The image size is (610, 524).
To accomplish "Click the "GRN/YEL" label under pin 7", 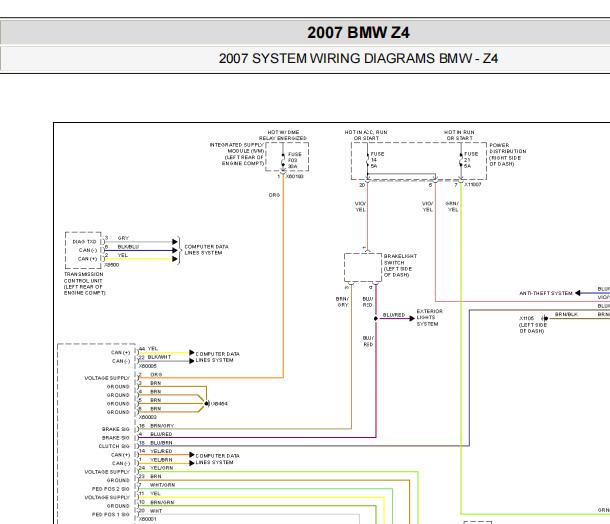I will (x=452, y=207).
